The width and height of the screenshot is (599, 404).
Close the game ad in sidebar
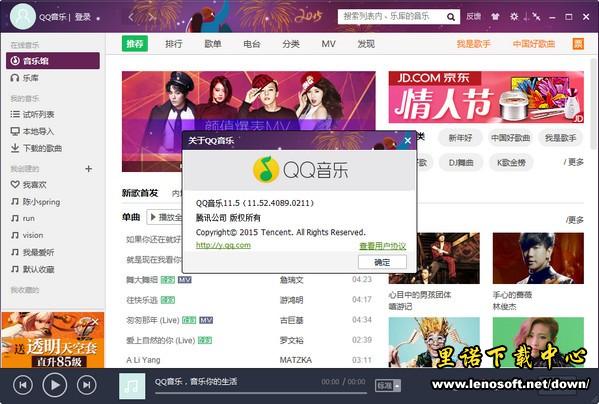coord(96,322)
